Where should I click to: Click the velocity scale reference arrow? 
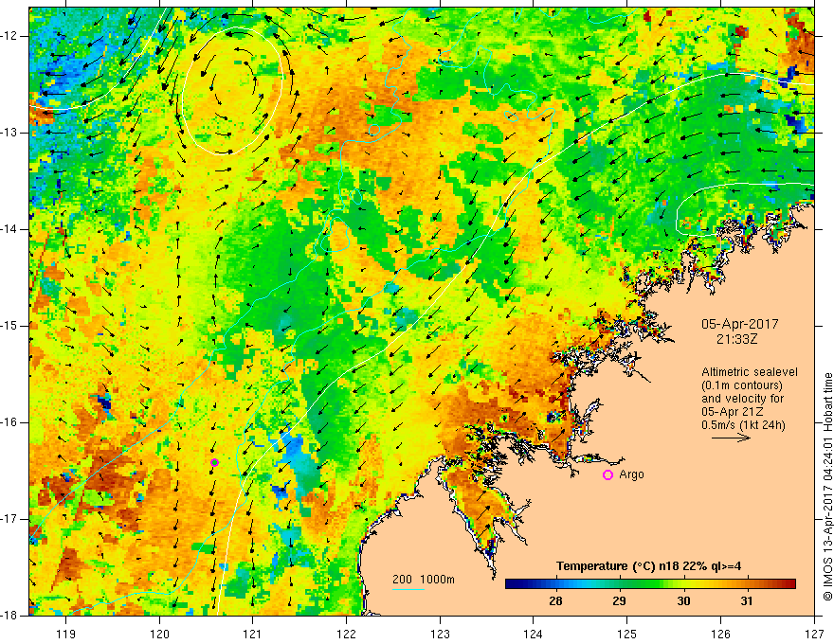point(731,438)
